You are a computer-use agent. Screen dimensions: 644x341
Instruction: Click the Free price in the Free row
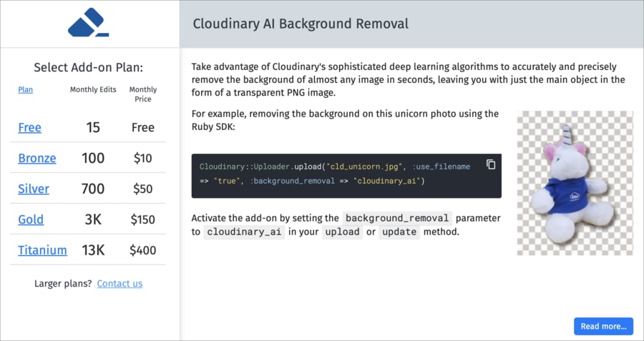[x=143, y=128]
